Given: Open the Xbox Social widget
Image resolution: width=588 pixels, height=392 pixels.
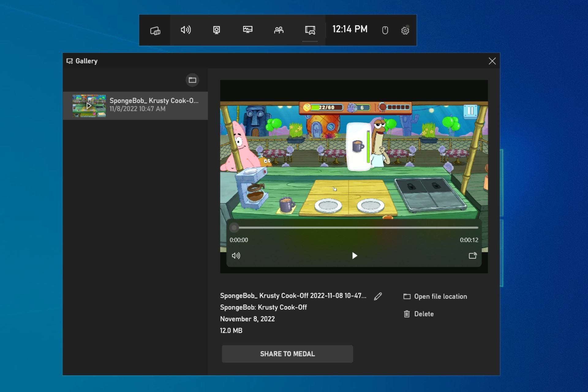Looking at the screenshot, I should pos(279,30).
